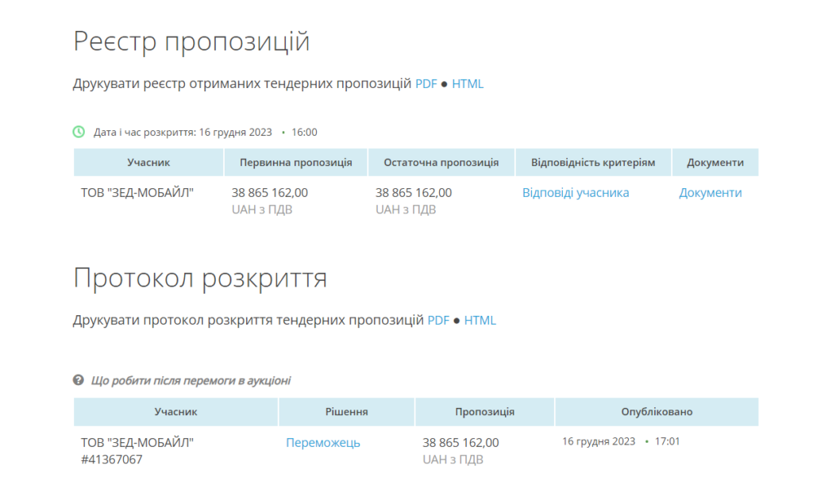Open HTML version of the proposals registry
813x504 pixels.
click(469, 83)
